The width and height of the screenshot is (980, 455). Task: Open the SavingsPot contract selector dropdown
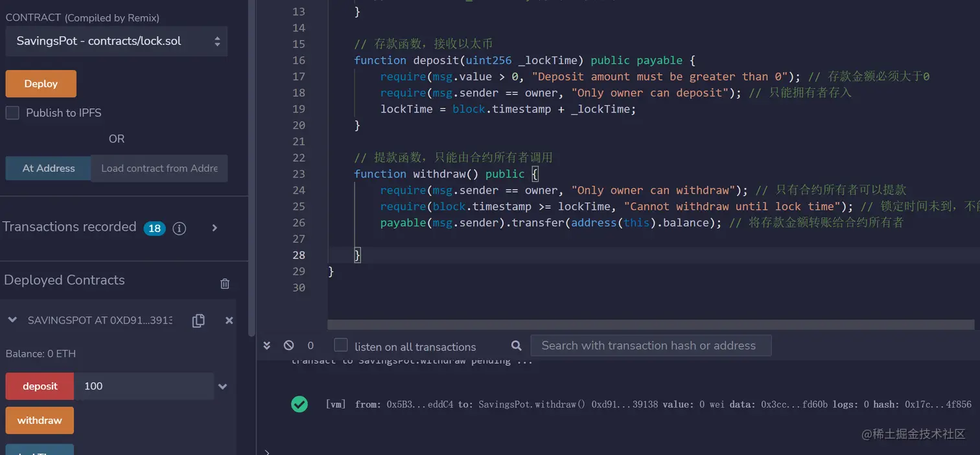point(117,41)
